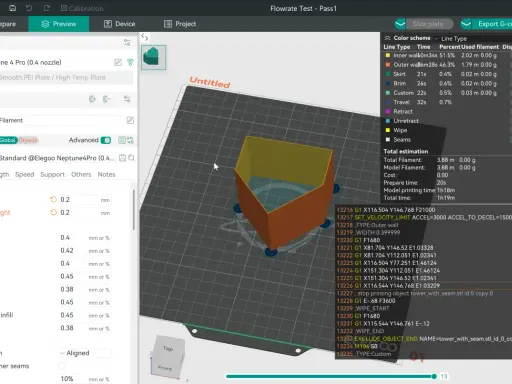This screenshot has height=384, width=512.
Task: Open the Others settings tab
Action: (x=81, y=174)
